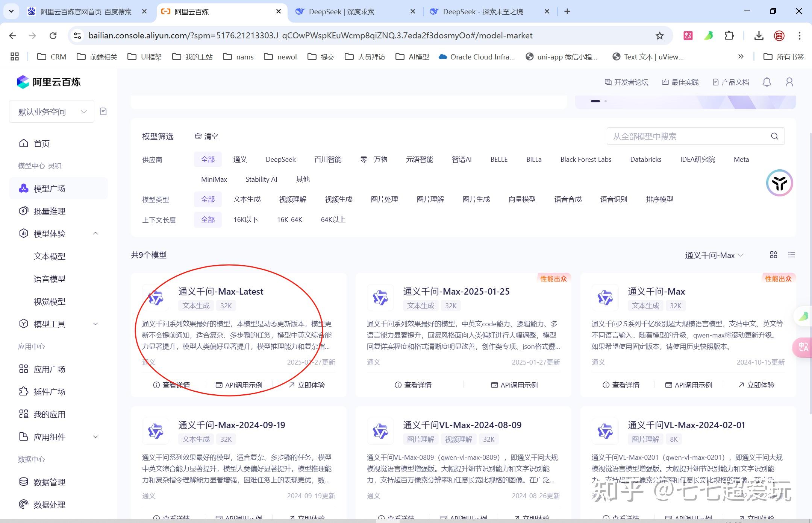Viewport: 812px width, 523px height.
Task: Click the site info icon in address bar
Action: [77, 36]
